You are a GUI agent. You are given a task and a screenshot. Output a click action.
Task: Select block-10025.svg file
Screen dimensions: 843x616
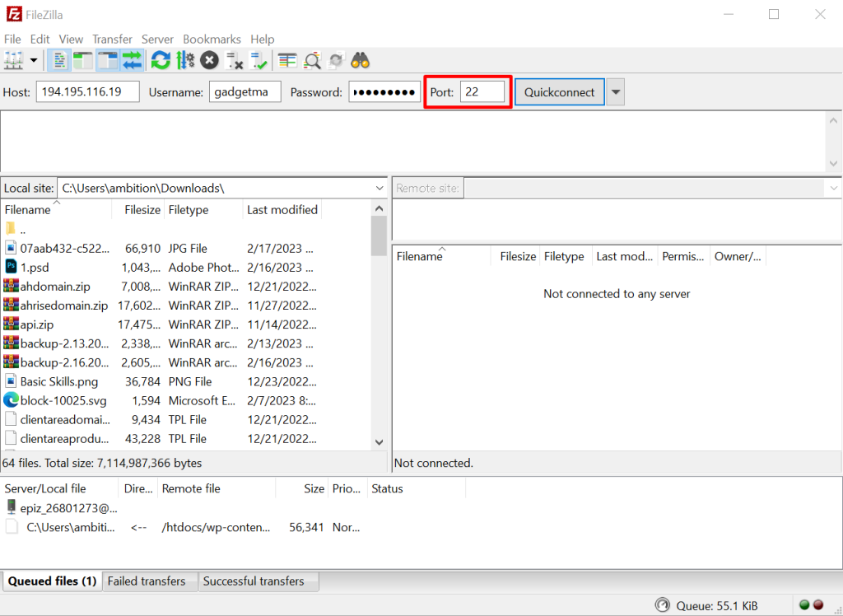point(185,401)
